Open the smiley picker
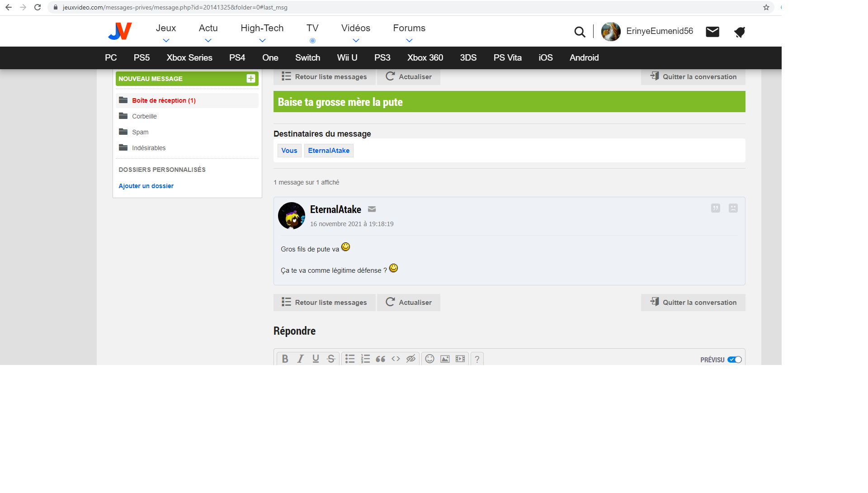 429,359
